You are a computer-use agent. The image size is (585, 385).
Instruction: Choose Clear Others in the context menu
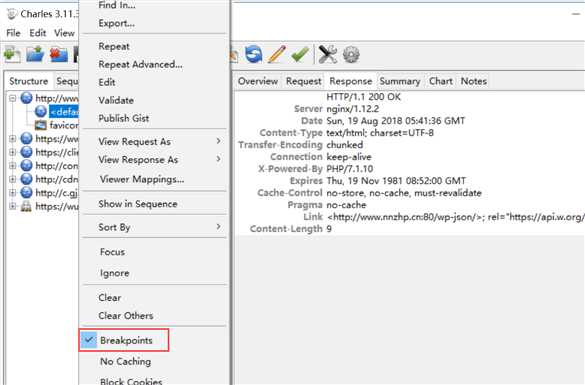click(x=126, y=315)
